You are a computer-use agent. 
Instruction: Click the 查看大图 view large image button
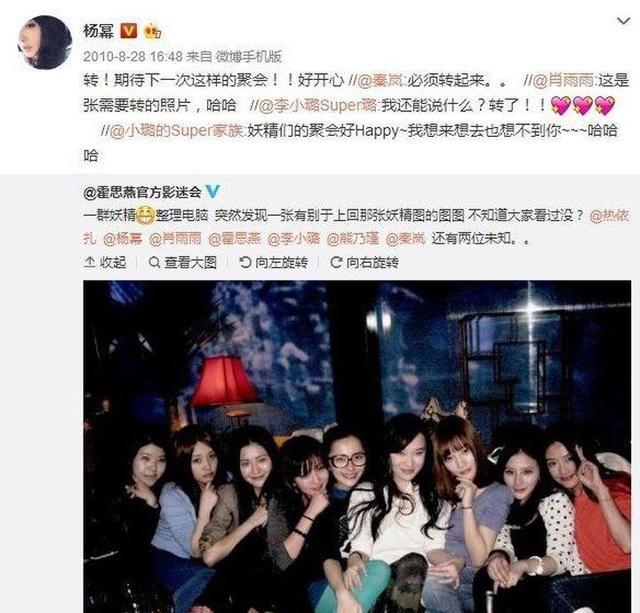tap(182, 262)
